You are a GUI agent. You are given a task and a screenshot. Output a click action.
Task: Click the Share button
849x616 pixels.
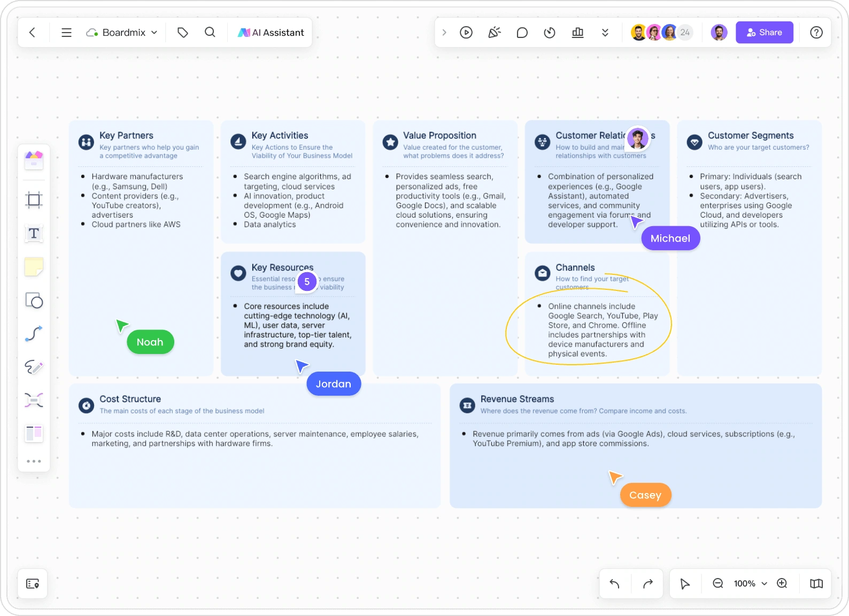pos(765,33)
